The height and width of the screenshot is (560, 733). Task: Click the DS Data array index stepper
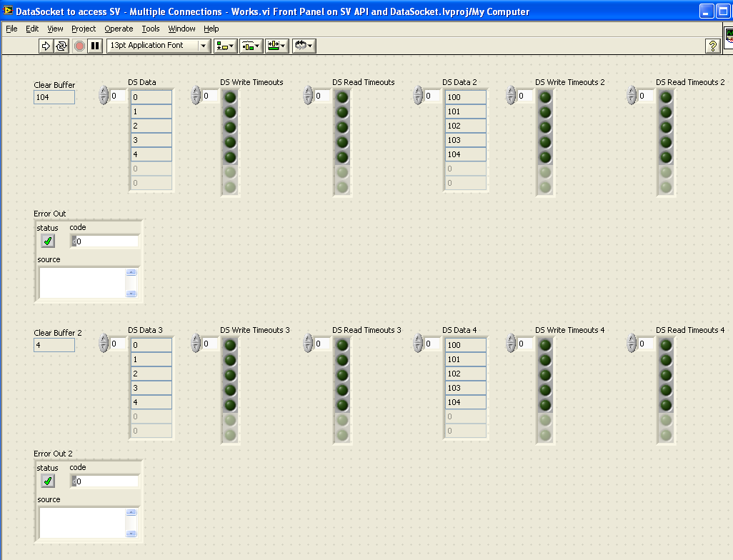[104, 96]
